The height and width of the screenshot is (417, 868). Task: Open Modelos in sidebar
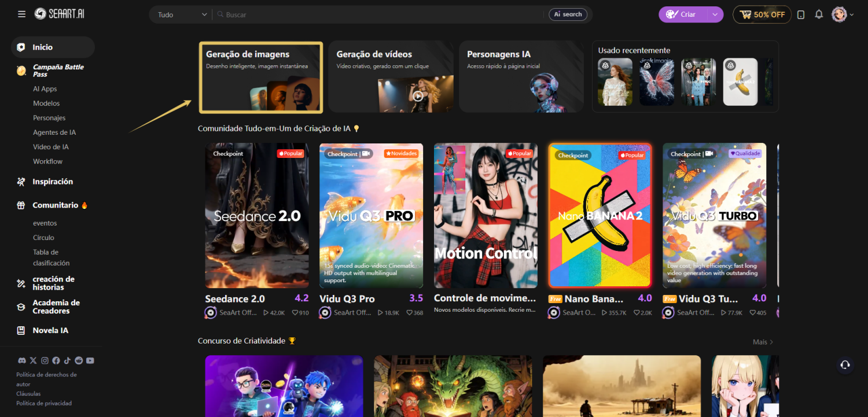point(46,104)
